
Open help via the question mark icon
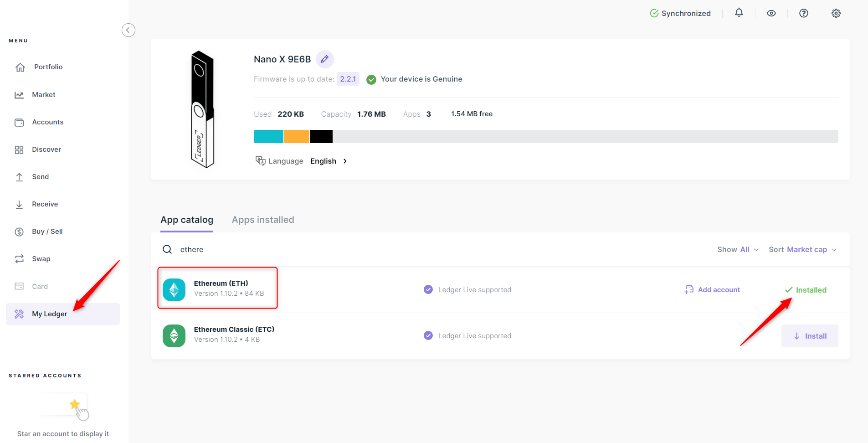(803, 13)
